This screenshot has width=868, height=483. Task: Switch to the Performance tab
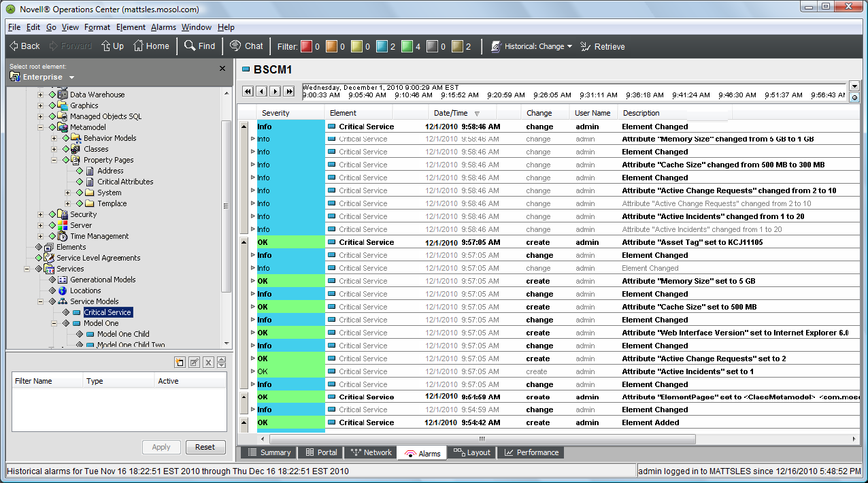[531, 452]
